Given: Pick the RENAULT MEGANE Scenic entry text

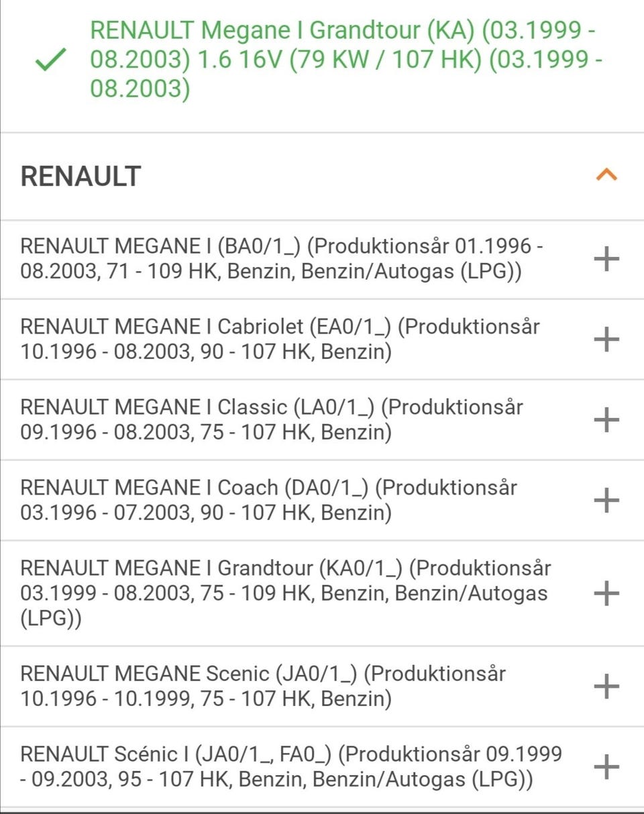Looking at the screenshot, I should click(263, 686).
